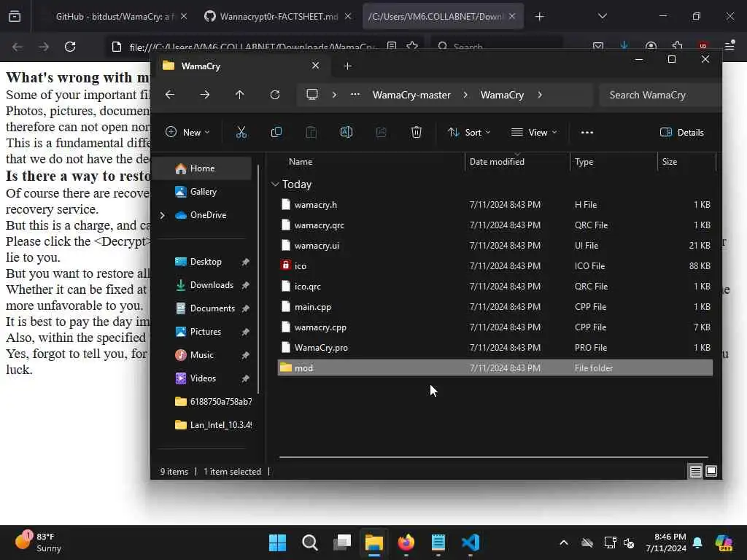Open Home in navigation pane
747x560 pixels.
point(203,168)
